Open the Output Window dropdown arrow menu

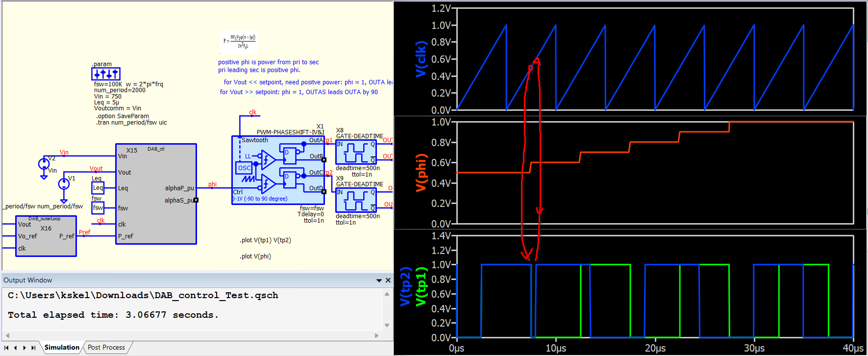[x=379, y=280]
